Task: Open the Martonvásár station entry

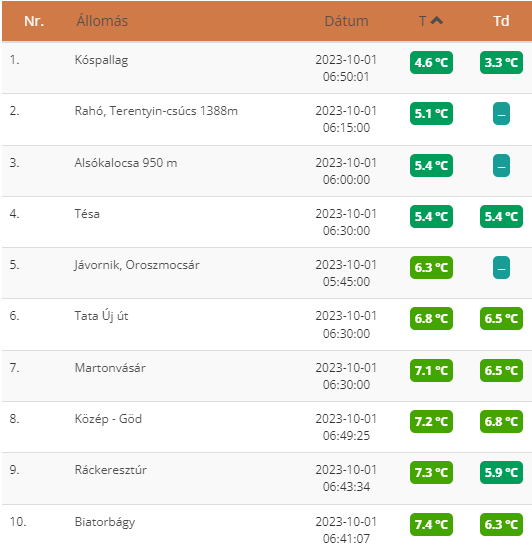Action: coord(110,368)
